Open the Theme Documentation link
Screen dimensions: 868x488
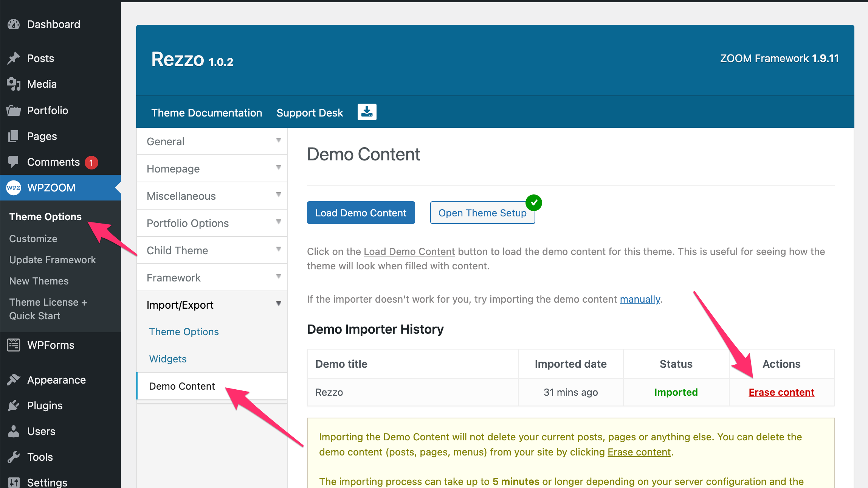pos(206,113)
